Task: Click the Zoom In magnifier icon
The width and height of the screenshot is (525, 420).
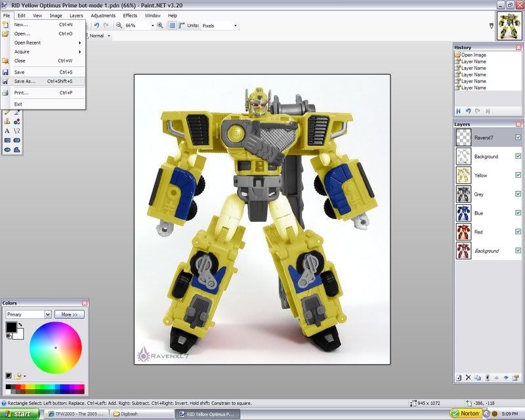Action: tap(160, 26)
